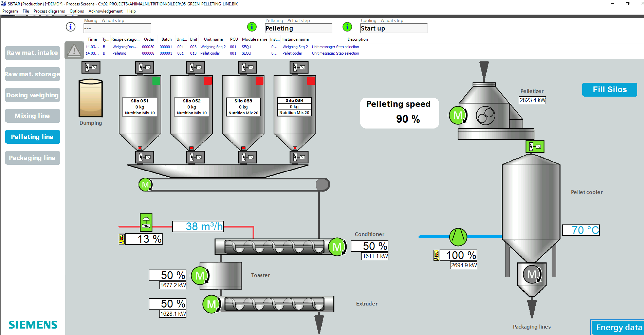Image resolution: width=644 pixels, height=335 pixels.
Task: Click the steam control valve icon
Action: pyautogui.click(x=146, y=222)
